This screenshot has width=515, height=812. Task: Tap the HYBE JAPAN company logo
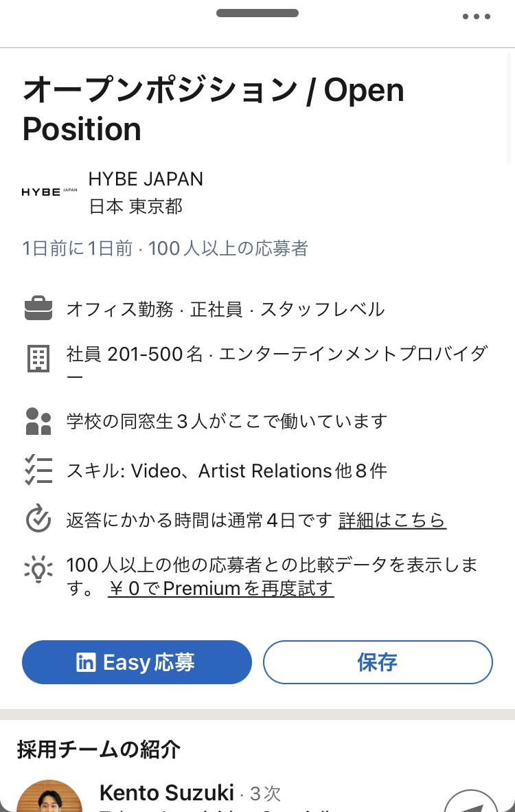49,192
